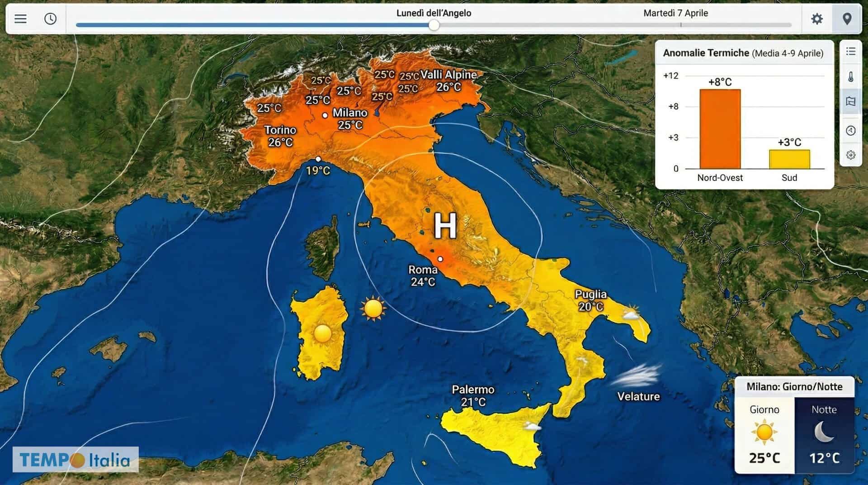Click the Palermo 21°C label
This screenshot has width=868, height=485.
pyautogui.click(x=473, y=395)
